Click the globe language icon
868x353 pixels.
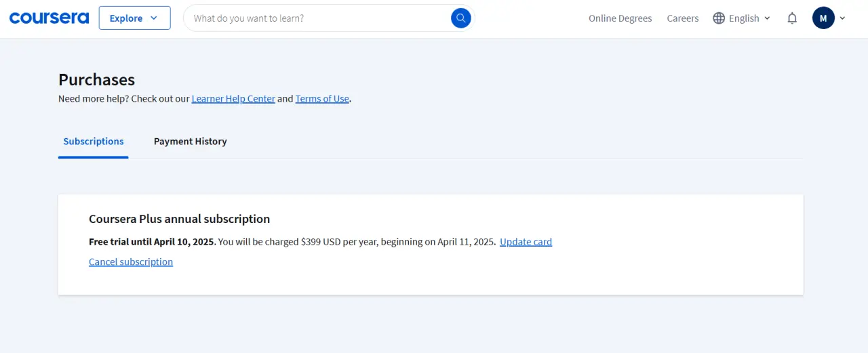coord(719,18)
